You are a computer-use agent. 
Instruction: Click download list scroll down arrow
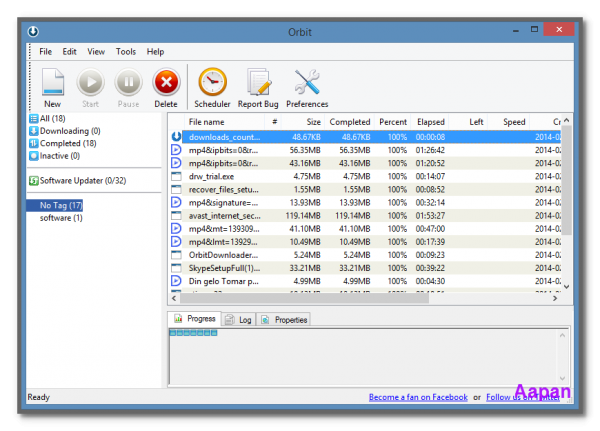pos(567,287)
